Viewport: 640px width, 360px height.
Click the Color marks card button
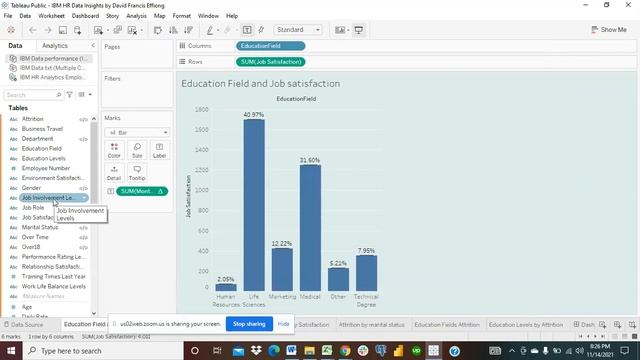[x=114, y=151]
